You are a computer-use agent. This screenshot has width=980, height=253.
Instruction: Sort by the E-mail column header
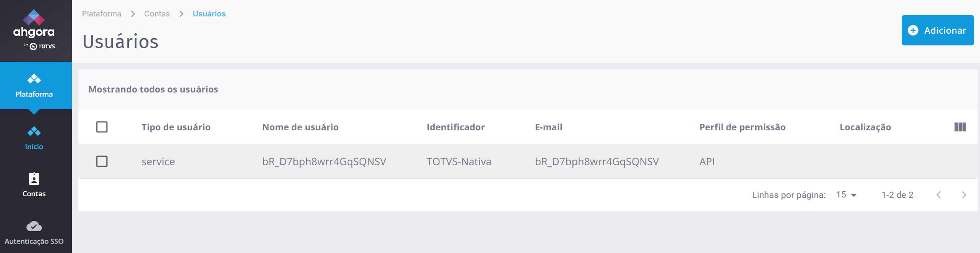click(x=549, y=127)
